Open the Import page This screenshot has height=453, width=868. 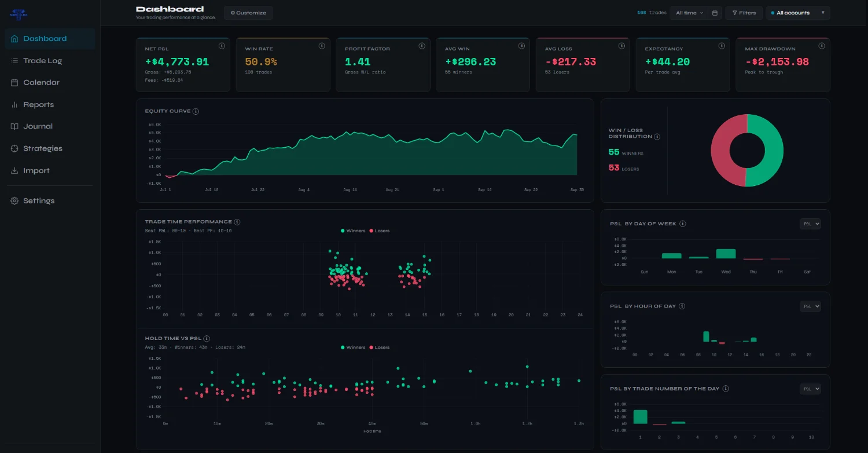coord(50,171)
